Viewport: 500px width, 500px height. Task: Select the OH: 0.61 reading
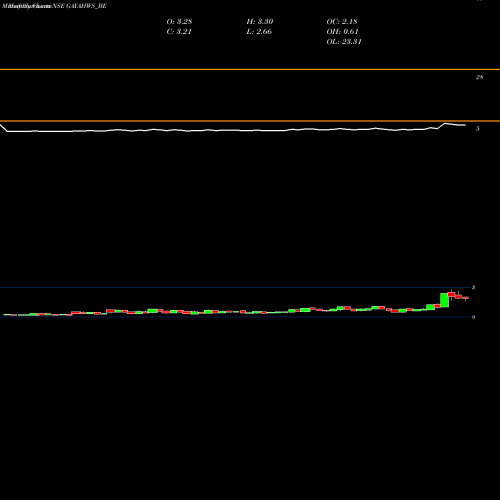click(342, 31)
